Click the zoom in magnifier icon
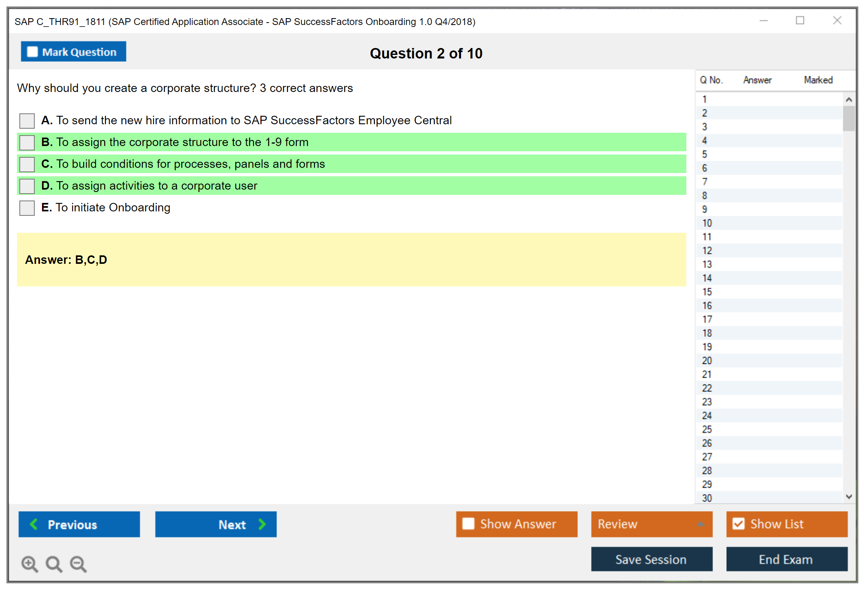 29,564
